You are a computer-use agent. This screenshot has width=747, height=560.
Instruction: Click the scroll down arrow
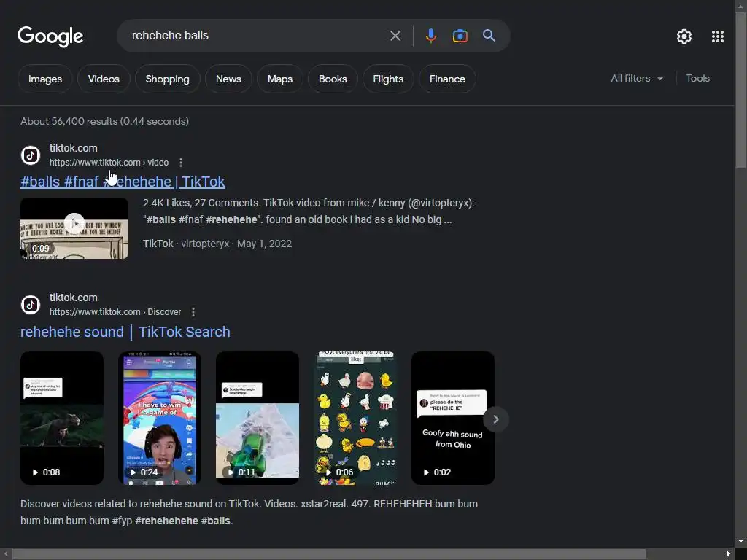tap(741, 542)
